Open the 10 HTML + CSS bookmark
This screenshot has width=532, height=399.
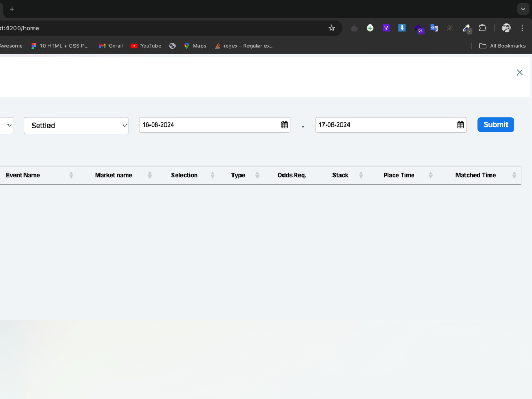(60, 46)
